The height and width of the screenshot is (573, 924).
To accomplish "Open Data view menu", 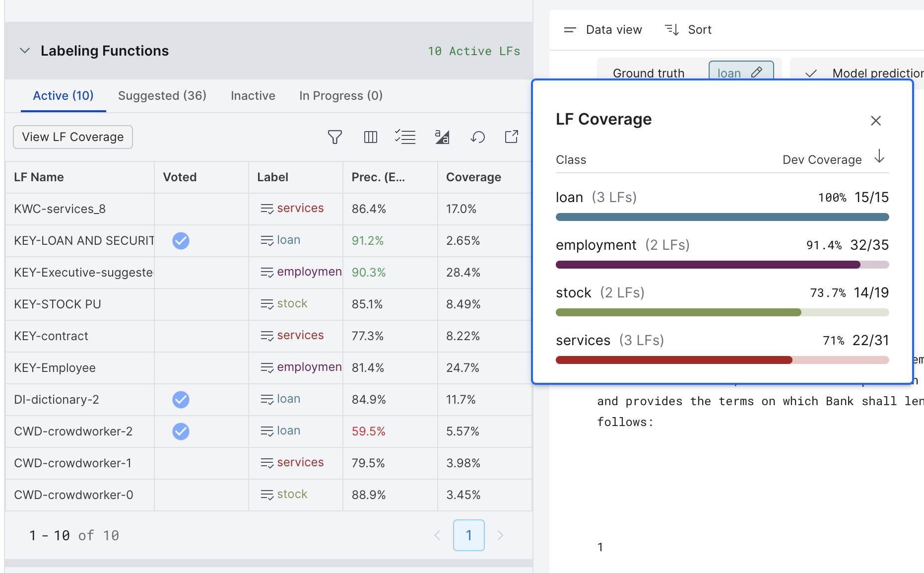I will 603,30.
